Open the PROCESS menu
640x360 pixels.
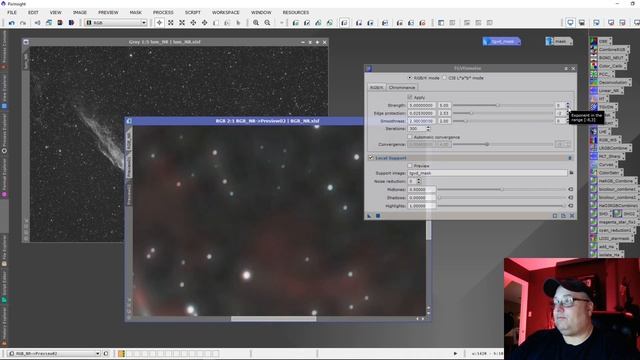[x=163, y=13]
